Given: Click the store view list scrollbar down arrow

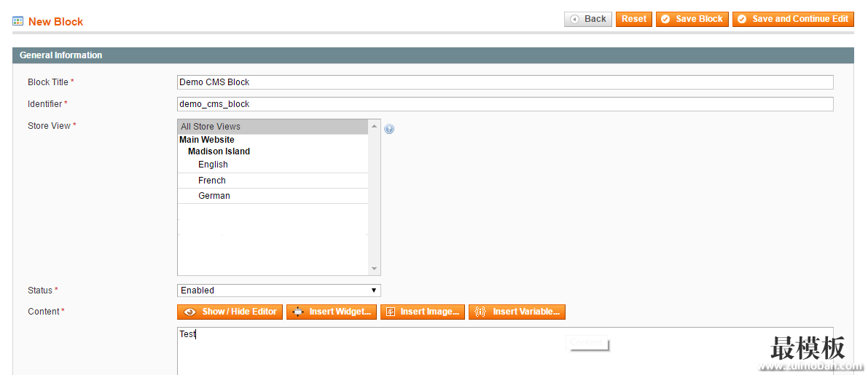Looking at the screenshot, I should (375, 269).
